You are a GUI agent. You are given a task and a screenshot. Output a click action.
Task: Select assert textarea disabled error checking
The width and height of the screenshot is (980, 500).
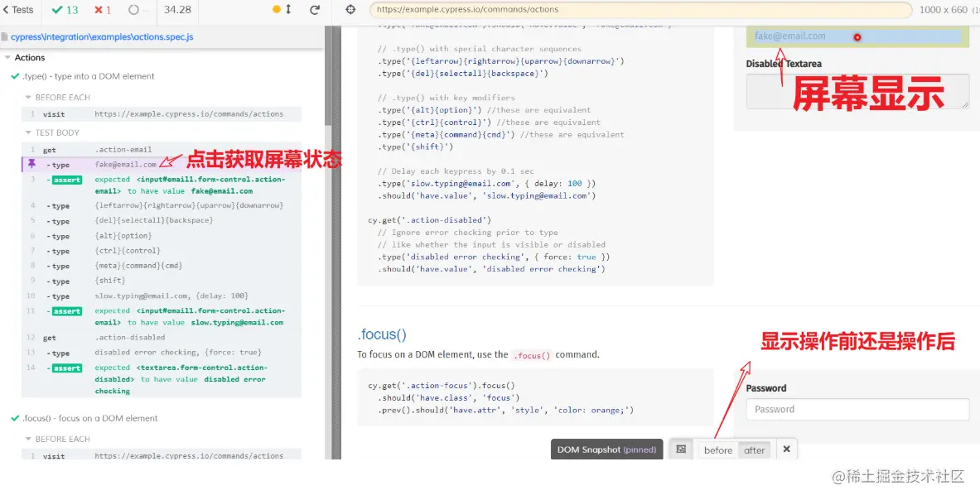coord(162,379)
